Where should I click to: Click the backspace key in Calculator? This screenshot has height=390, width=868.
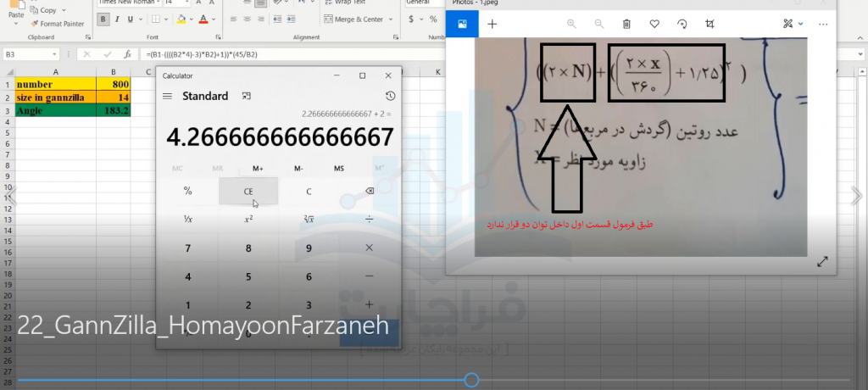point(370,191)
